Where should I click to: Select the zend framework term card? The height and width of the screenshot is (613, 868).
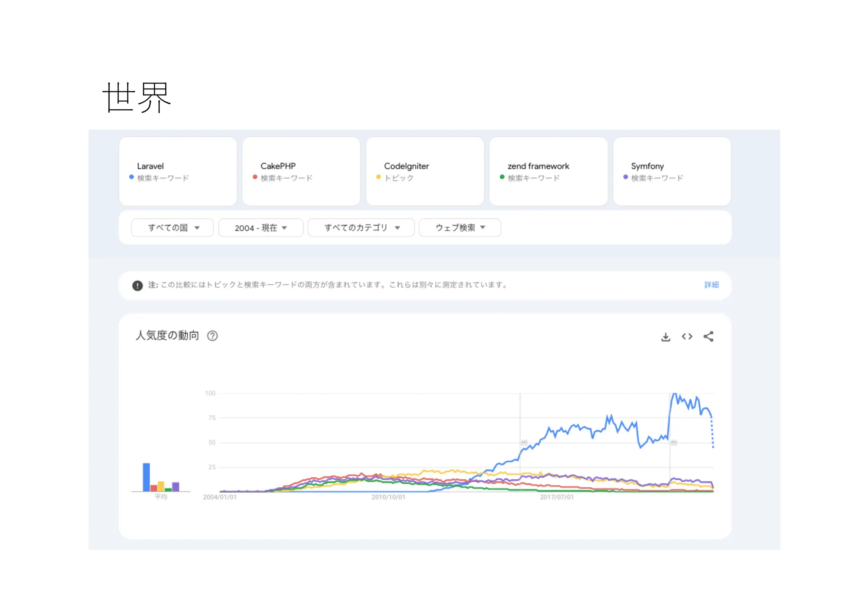[548, 171]
